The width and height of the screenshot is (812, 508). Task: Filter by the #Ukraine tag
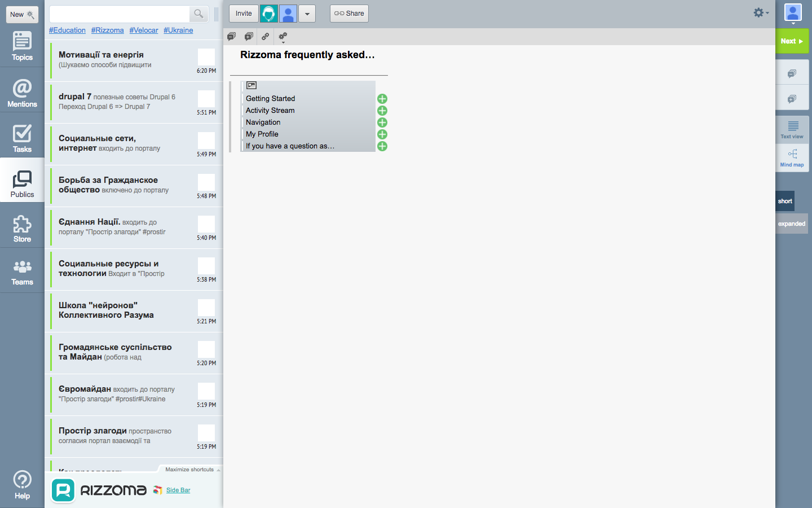[x=178, y=30]
